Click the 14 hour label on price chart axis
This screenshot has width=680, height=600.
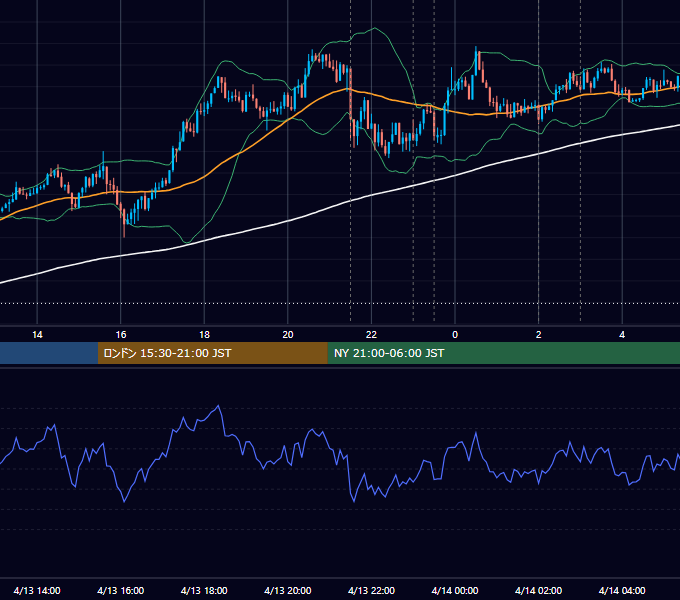click(37, 335)
